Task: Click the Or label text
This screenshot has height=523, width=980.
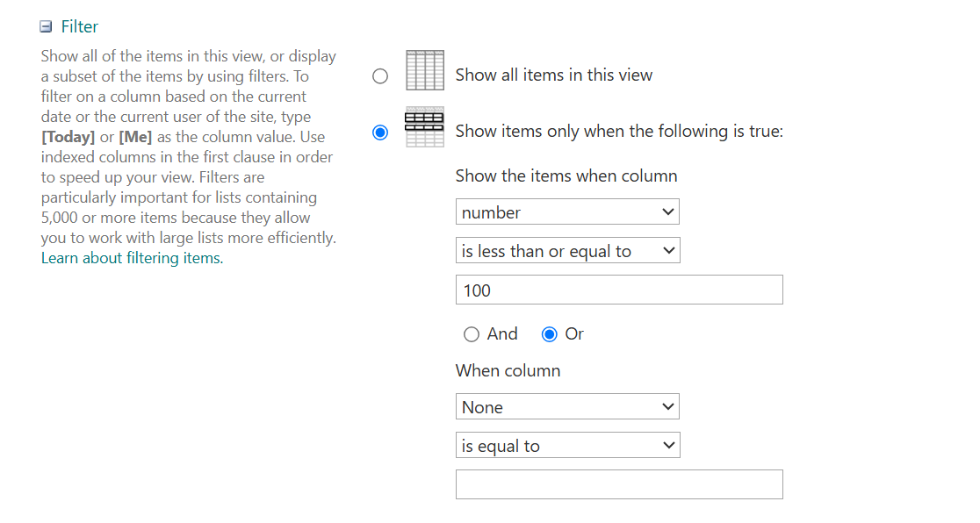Action: point(574,333)
